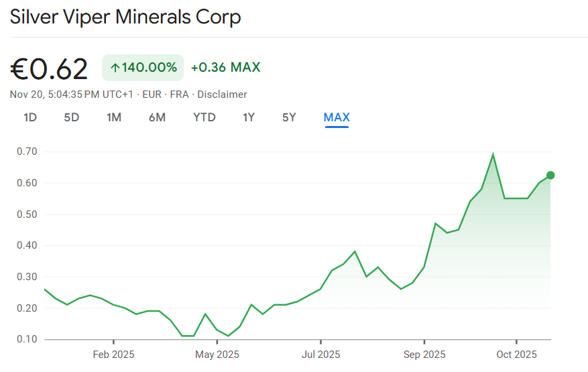Screen dimensions: 588x372
Task: Click the chart's highest peak near 0.70
Action: tap(493, 155)
